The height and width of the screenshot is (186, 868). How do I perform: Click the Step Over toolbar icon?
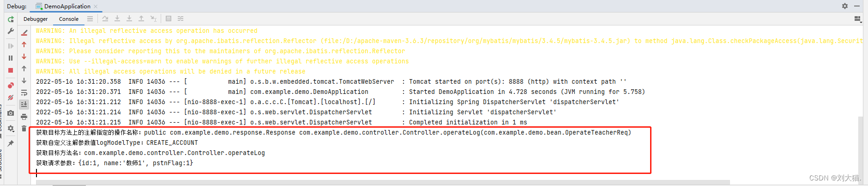tap(105, 19)
